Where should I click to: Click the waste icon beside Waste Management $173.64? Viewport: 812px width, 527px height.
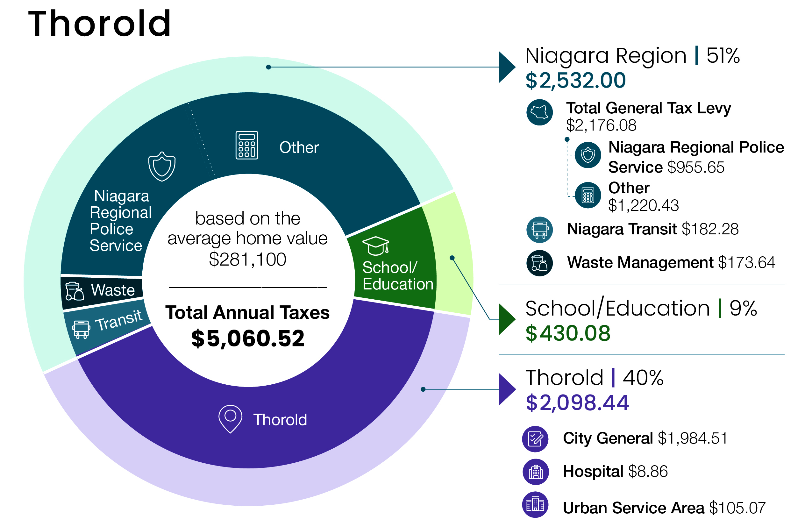539,263
